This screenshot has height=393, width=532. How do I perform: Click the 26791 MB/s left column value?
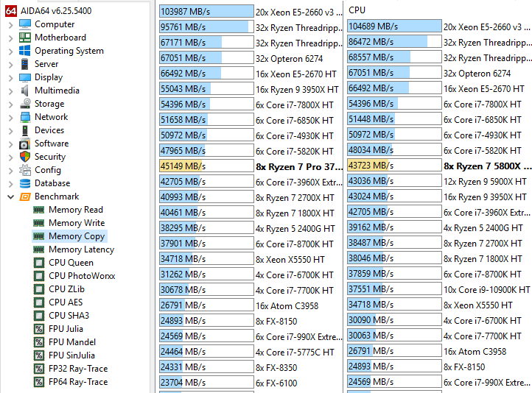pyautogui.click(x=183, y=305)
